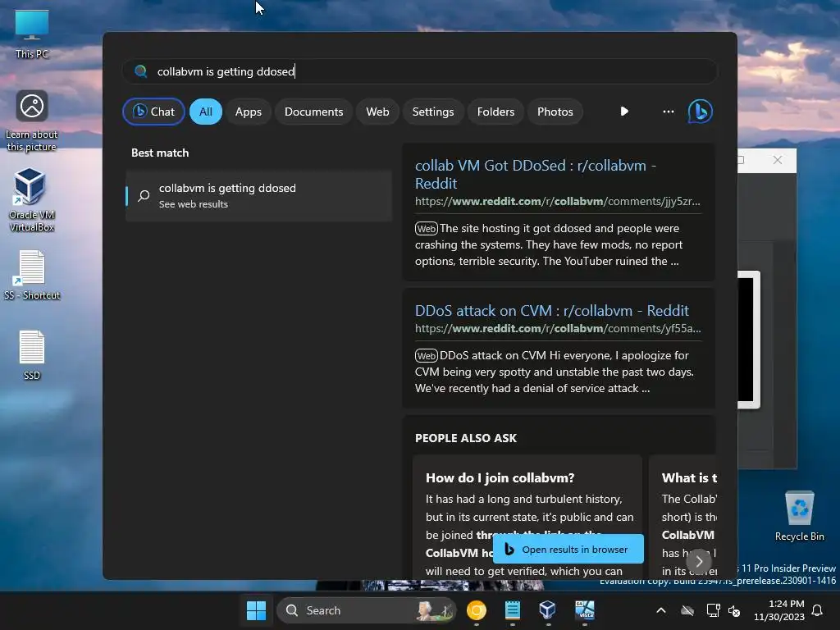The image size is (840, 630).
Task: Open the Recycle Bin
Action: point(799,515)
